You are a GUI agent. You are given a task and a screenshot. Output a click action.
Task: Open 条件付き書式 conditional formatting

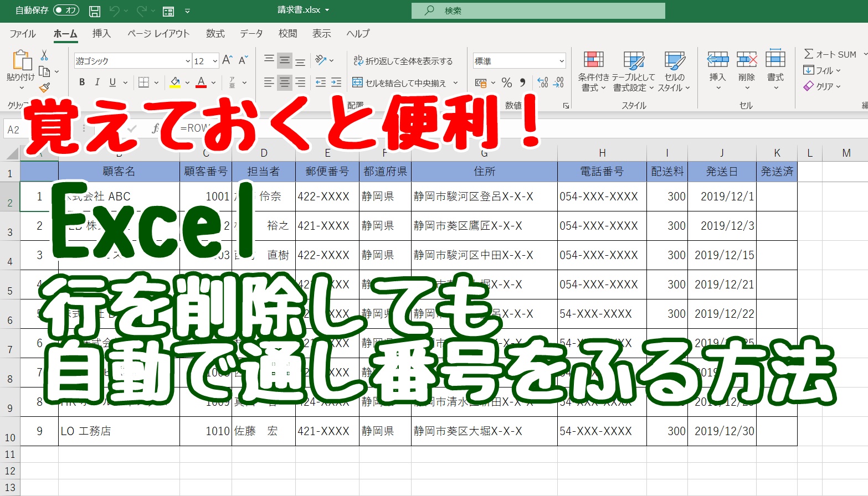coord(593,71)
